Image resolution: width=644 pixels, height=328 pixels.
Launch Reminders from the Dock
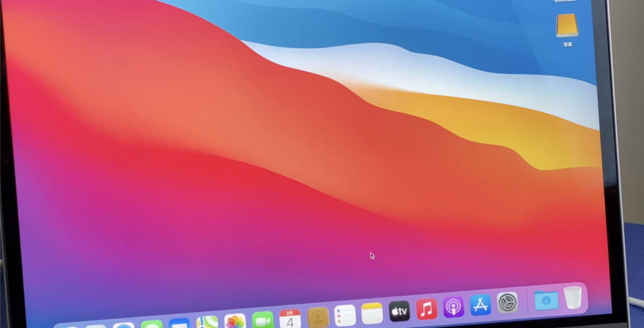[345, 315]
